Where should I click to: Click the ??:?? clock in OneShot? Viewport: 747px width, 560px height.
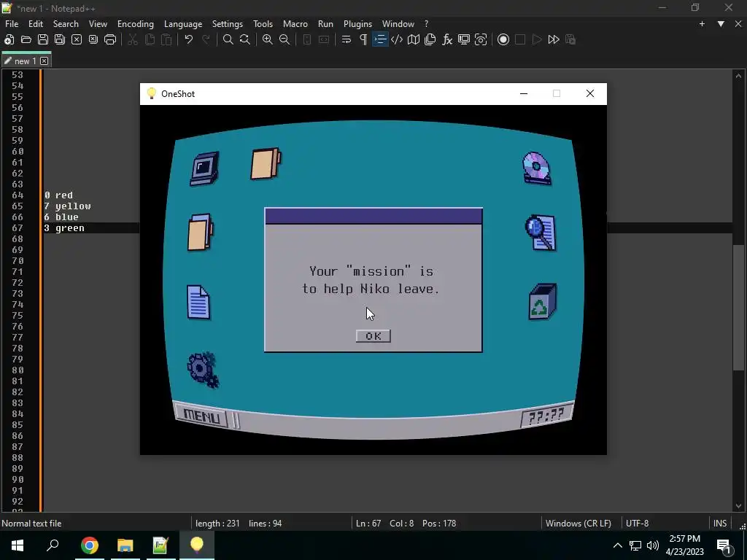tap(546, 415)
